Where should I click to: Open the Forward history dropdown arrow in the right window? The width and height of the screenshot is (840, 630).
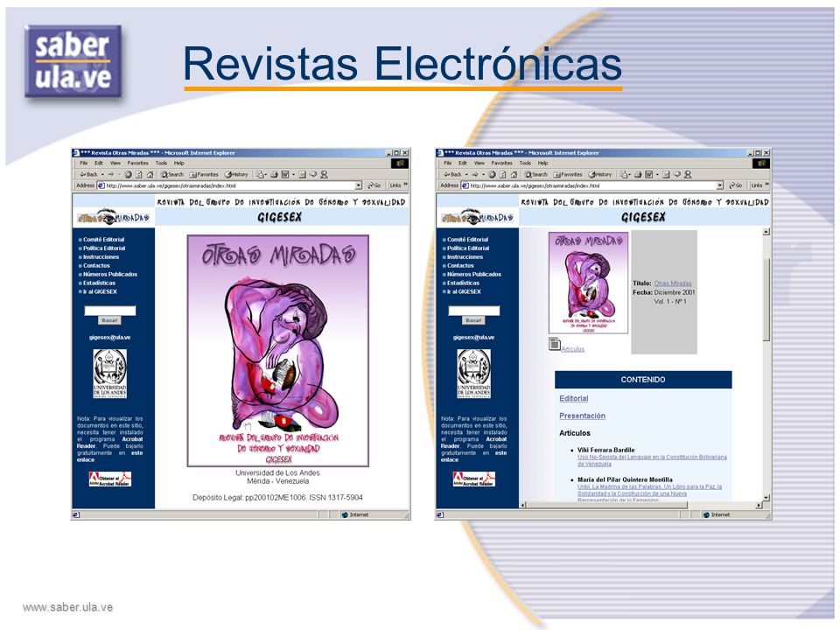tap(483, 174)
